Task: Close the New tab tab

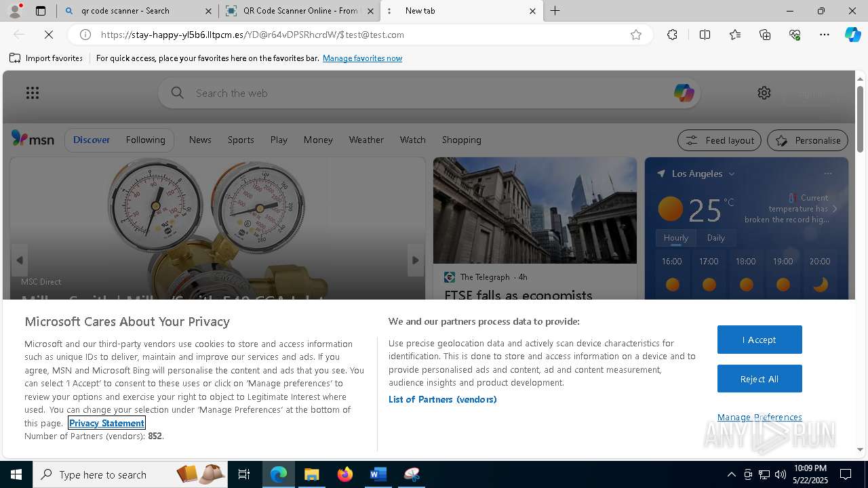Action: click(532, 11)
